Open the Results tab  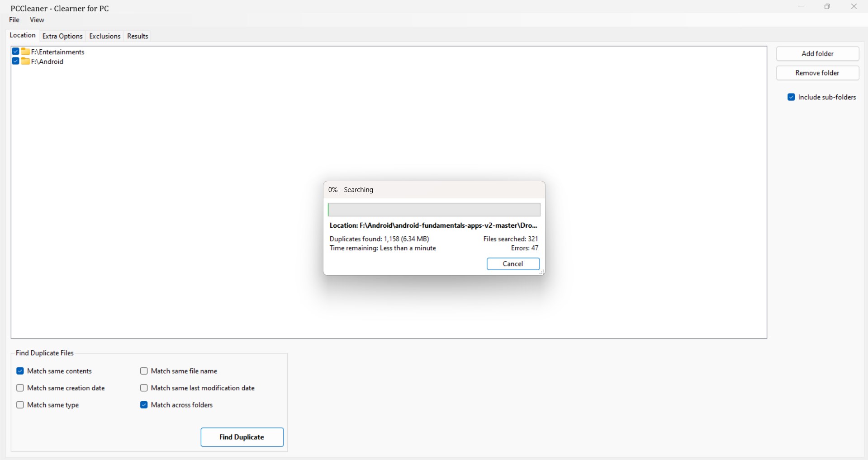[138, 36]
